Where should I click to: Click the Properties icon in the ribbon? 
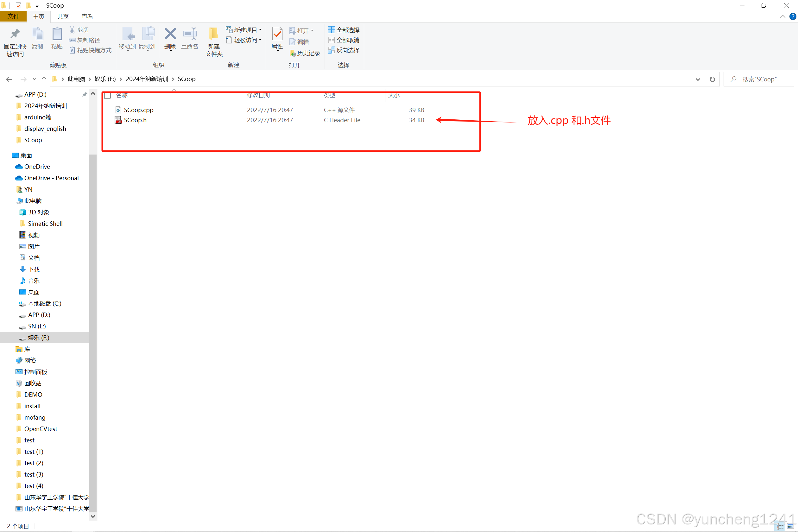pos(277,35)
